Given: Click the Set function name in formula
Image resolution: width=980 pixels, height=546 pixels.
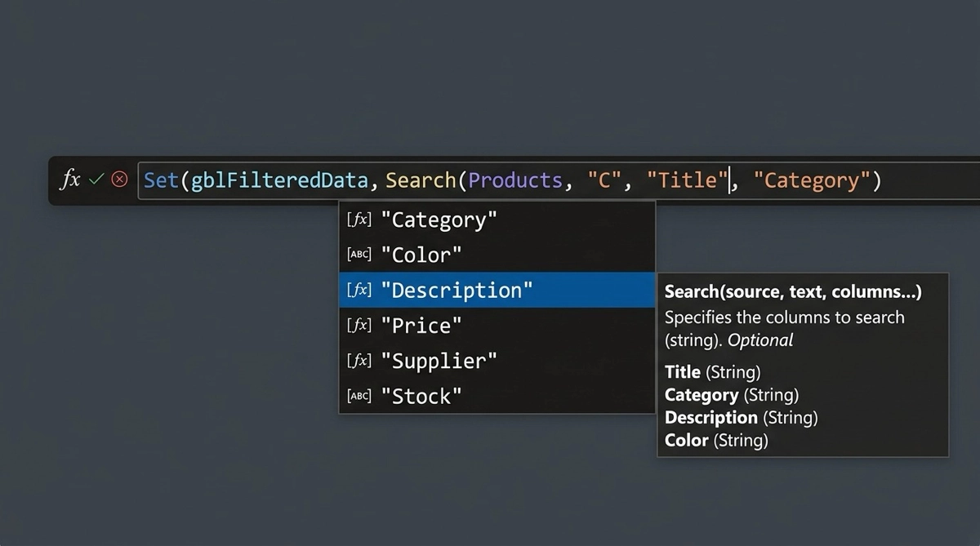Looking at the screenshot, I should tap(161, 180).
